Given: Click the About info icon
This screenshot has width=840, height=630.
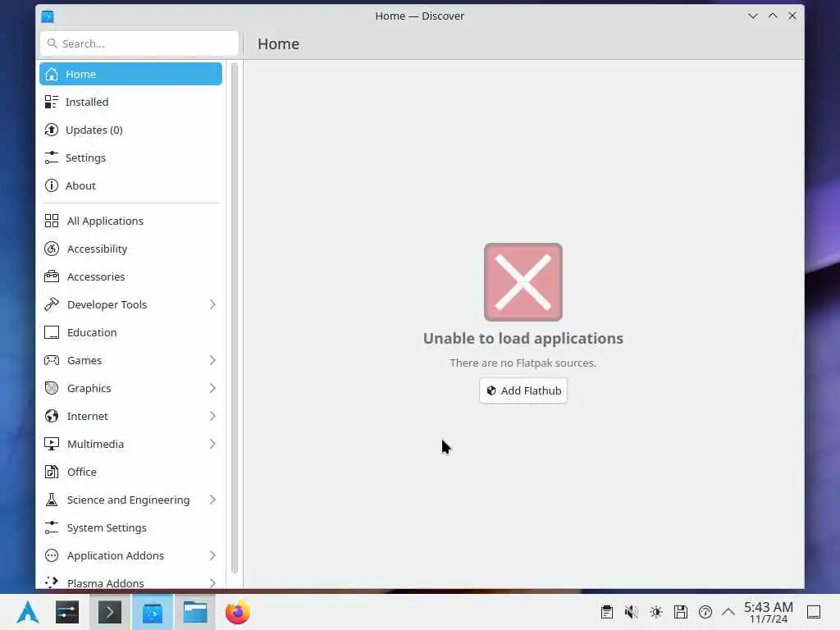Looking at the screenshot, I should 52,185.
